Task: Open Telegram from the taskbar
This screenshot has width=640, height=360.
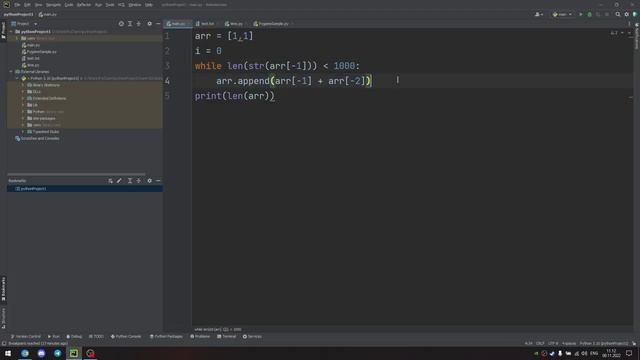Action: point(58,353)
